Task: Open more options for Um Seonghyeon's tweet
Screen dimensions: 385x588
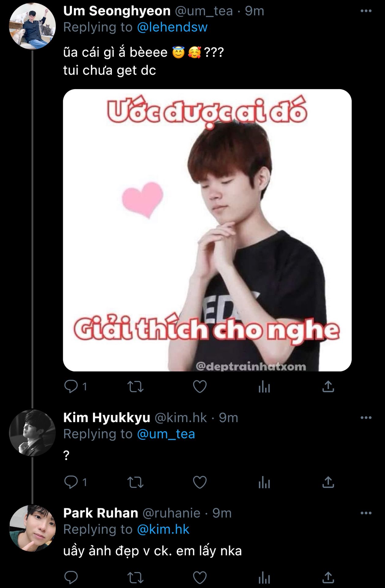Action: [x=366, y=11]
